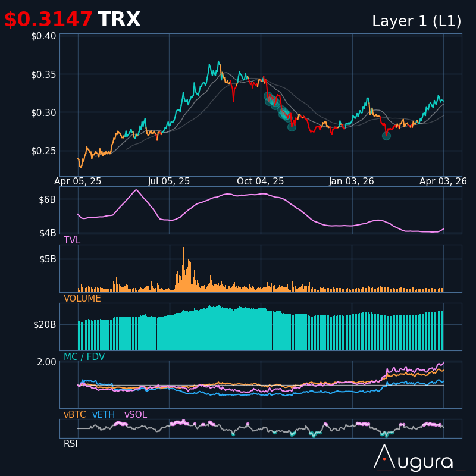Click the Oct 04, 25 date label

click(x=261, y=181)
